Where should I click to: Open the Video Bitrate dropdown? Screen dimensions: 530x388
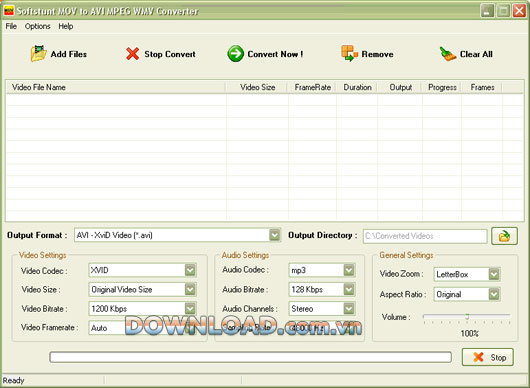(x=190, y=308)
